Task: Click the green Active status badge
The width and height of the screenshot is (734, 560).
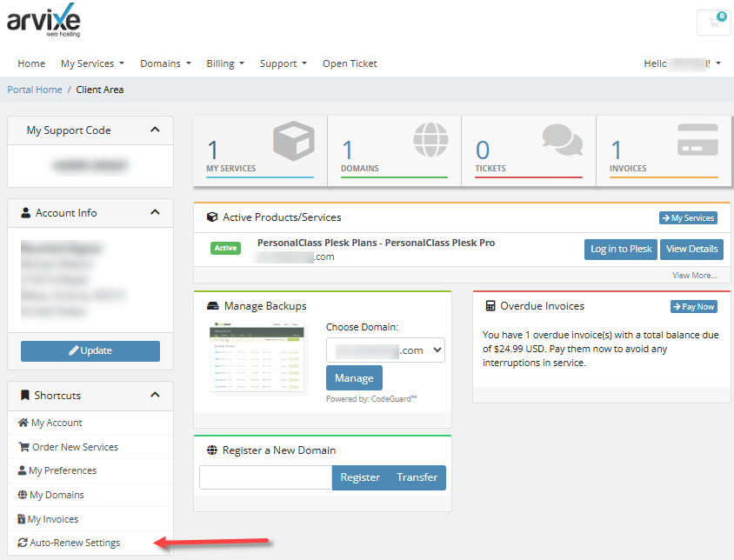Action: pyautogui.click(x=225, y=248)
